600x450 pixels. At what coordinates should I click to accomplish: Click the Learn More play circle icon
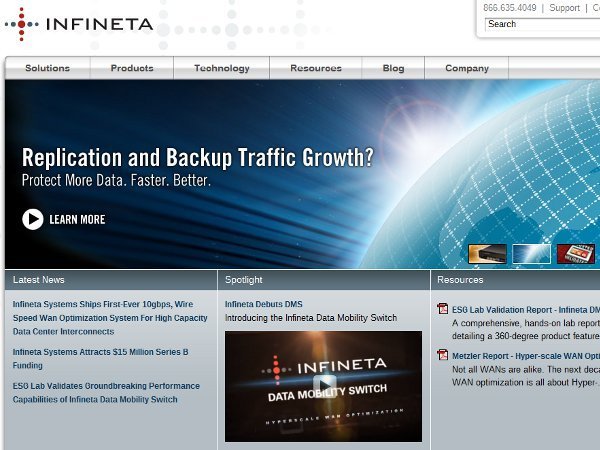33,219
